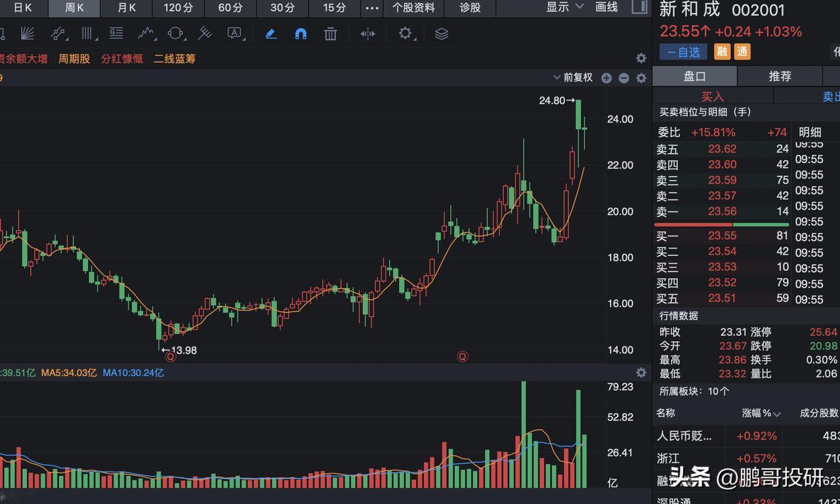Viewport: 840px width, 504px height.
Task: Open drawing tool gear settings
Action: [406, 33]
